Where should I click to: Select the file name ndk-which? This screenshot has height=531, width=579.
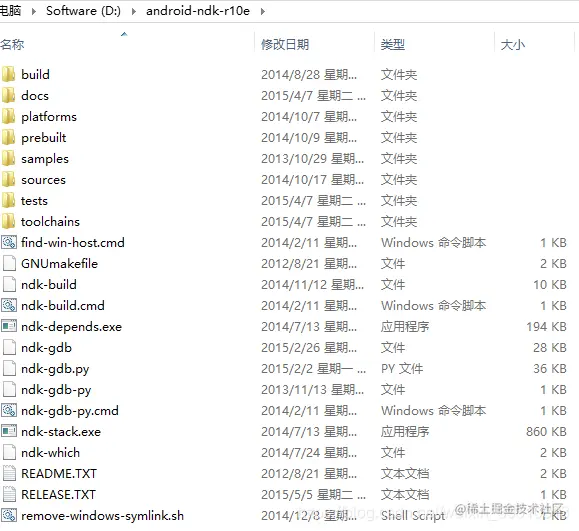[x=50, y=452]
